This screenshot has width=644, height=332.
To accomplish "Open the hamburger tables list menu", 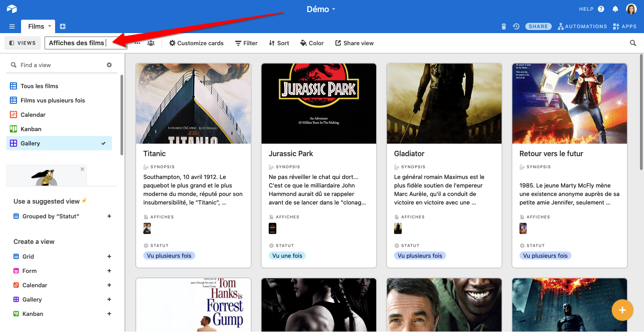I will [12, 26].
